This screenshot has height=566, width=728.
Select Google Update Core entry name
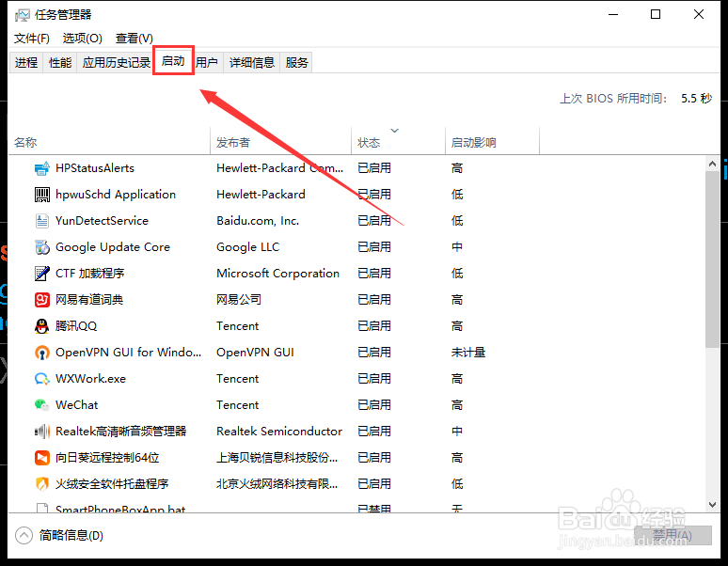[x=113, y=247]
